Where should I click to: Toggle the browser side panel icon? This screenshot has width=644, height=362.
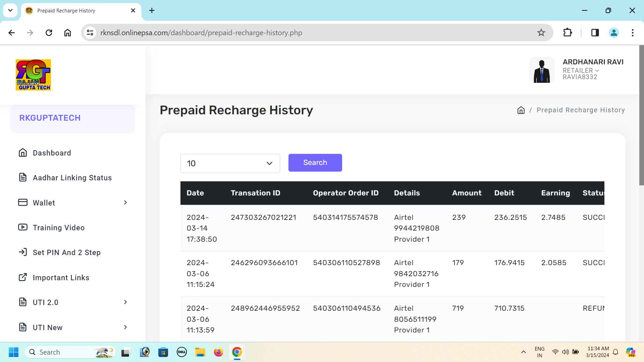(595, 33)
